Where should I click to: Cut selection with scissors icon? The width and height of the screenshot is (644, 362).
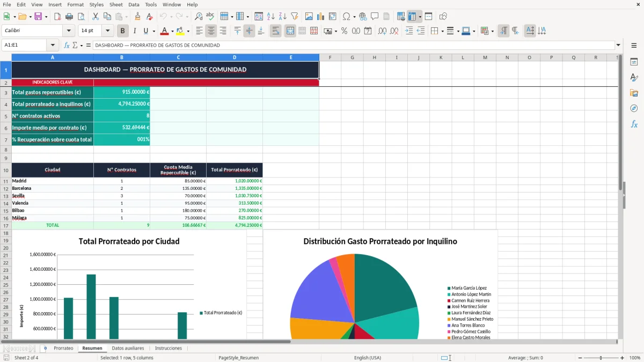[96, 17]
